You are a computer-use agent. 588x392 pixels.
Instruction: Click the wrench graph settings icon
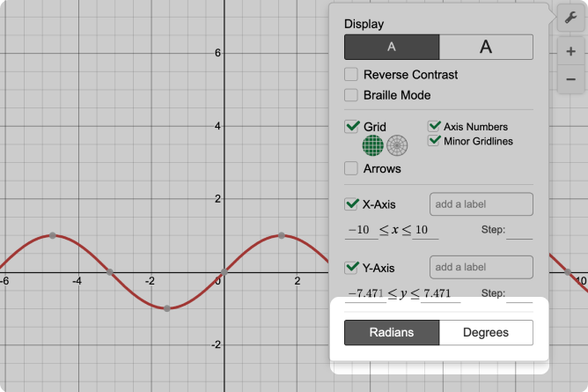pyautogui.click(x=570, y=17)
